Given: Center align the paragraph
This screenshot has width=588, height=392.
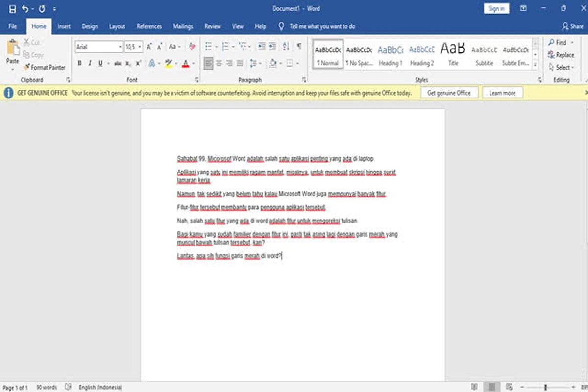Looking at the screenshot, I should 219,63.
